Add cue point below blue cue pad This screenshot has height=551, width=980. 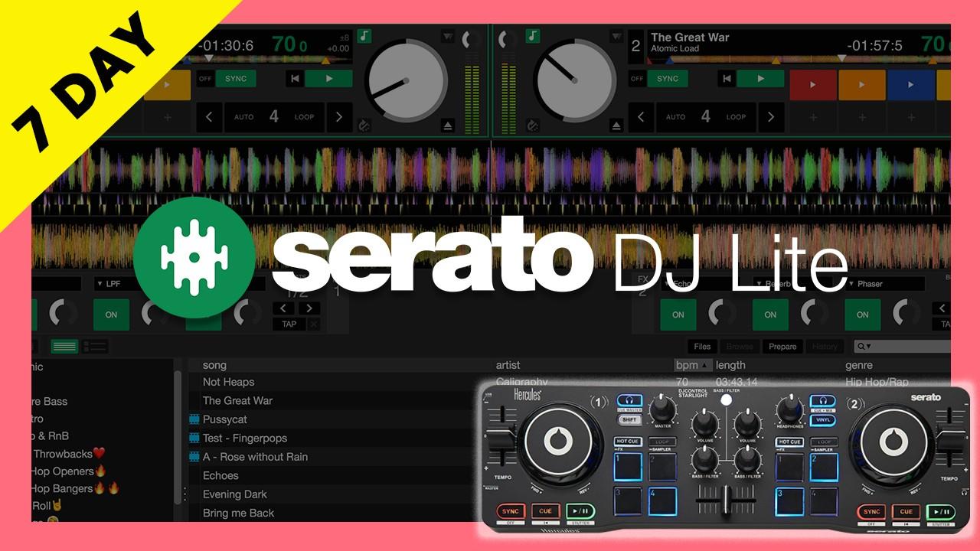910,118
